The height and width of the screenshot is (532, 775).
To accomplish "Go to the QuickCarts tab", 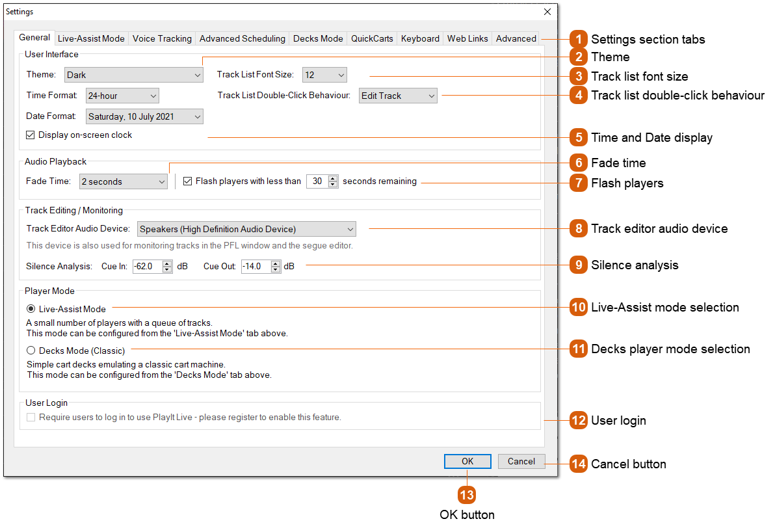I will (372, 38).
